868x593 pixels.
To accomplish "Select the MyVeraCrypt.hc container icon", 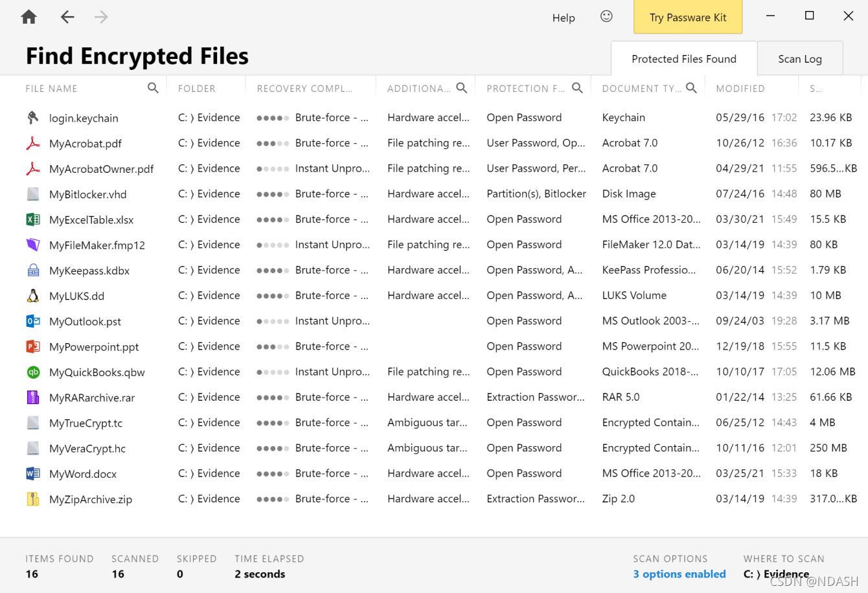I will [x=32, y=448].
